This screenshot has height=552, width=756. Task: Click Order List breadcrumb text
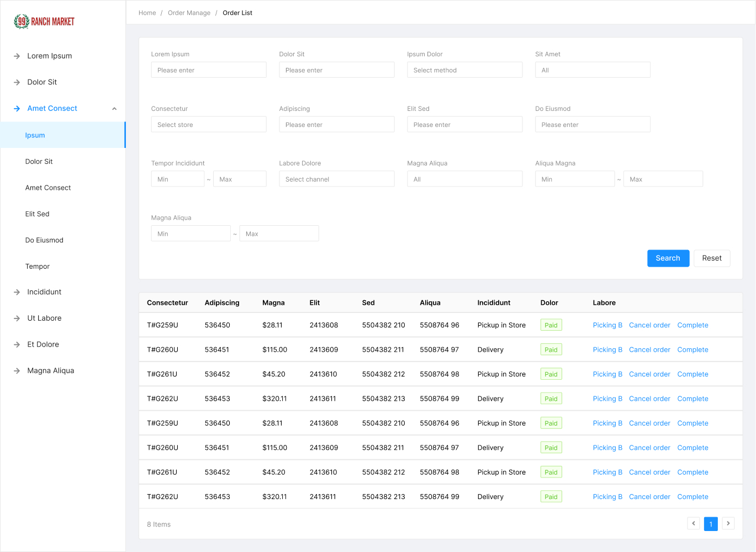[x=237, y=13]
